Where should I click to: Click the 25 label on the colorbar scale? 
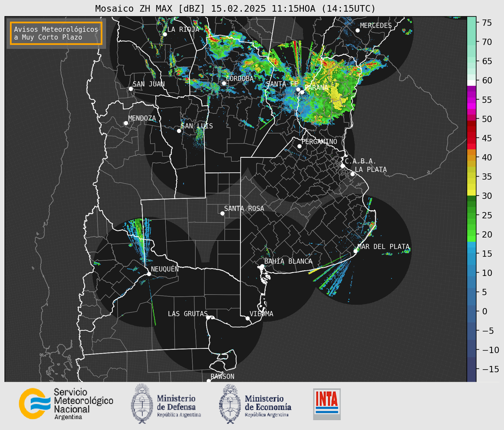point(487,215)
